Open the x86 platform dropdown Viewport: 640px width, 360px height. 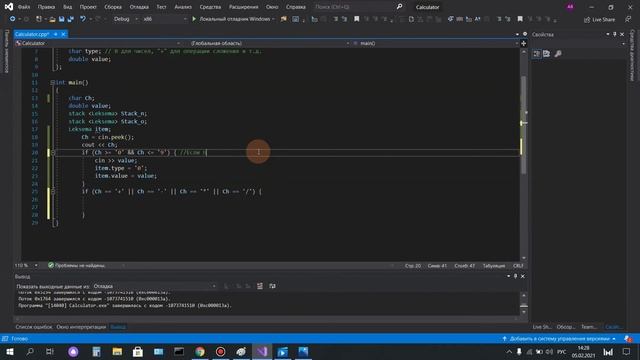pyautogui.click(x=164, y=19)
